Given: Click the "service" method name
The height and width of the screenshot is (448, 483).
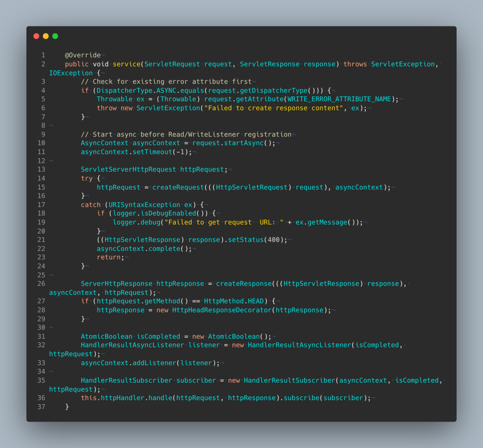Looking at the screenshot, I should coord(127,64).
